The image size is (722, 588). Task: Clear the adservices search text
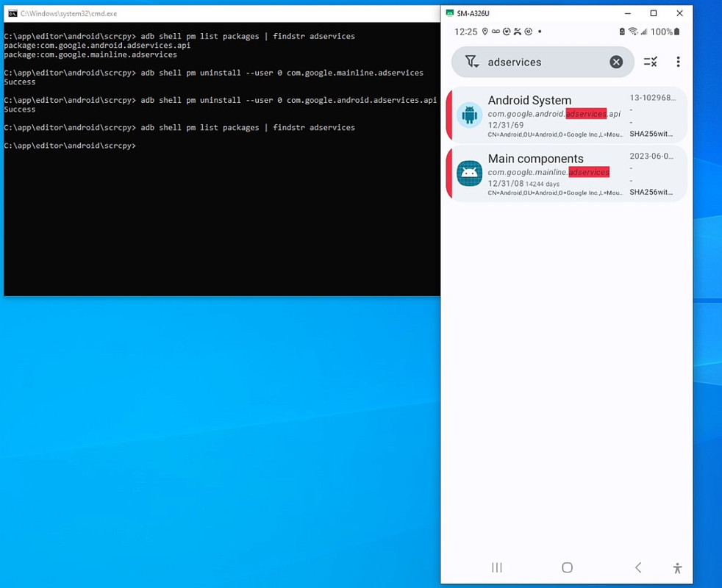(616, 62)
